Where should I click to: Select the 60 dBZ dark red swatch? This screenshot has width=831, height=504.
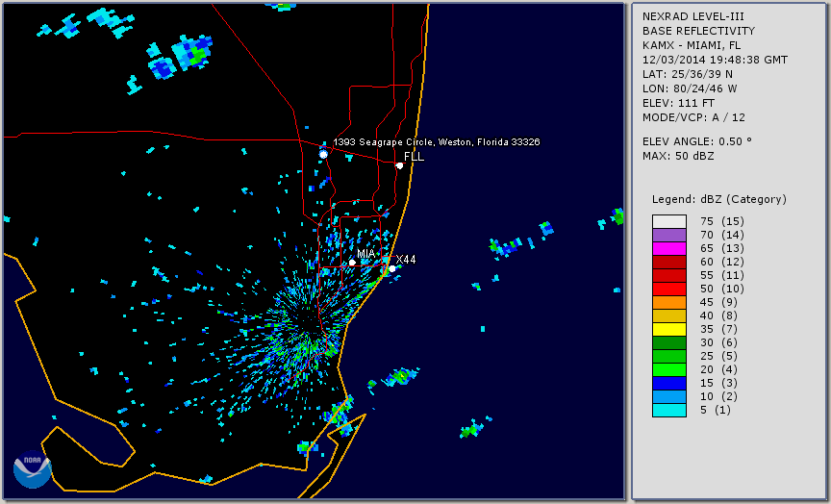pos(668,262)
